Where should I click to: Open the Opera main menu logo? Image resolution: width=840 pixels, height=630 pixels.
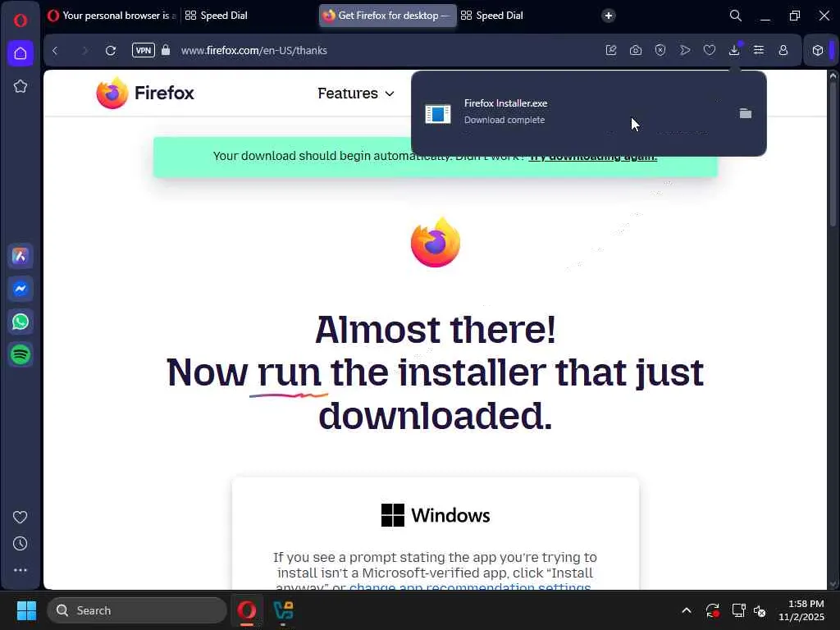(x=21, y=21)
